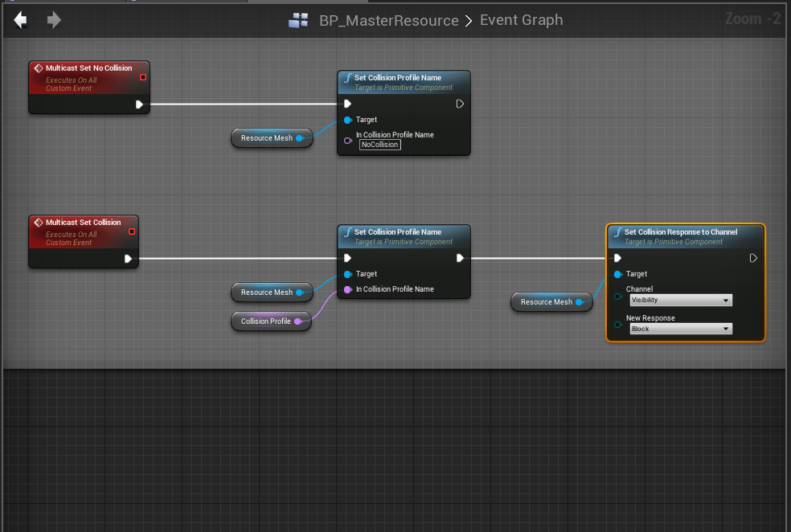This screenshot has width=791, height=532.
Task: Click exec output pin of Set Collision Response node
Action: click(753, 258)
